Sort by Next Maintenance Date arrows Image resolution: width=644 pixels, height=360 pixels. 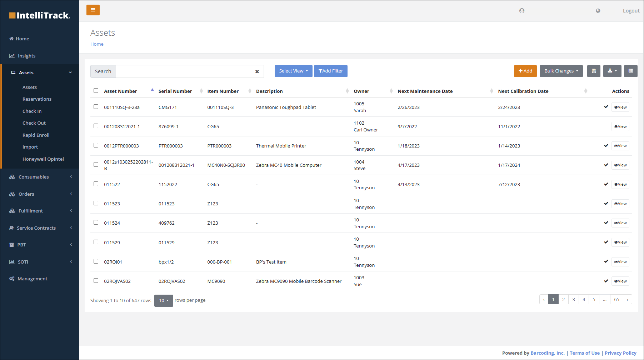(491, 91)
